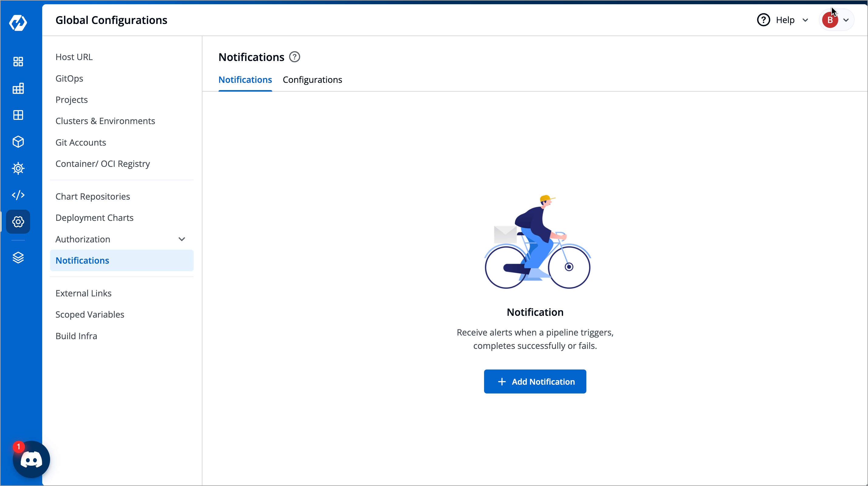The width and height of the screenshot is (868, 486).
Task: Click the Devtron logo in the sidebar
Action: (x=18, y=23)
